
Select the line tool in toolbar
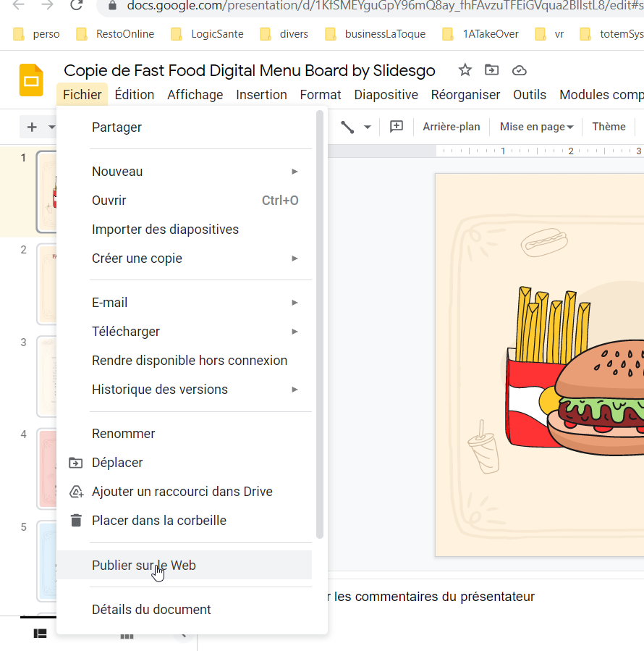[x=347, y=127]
